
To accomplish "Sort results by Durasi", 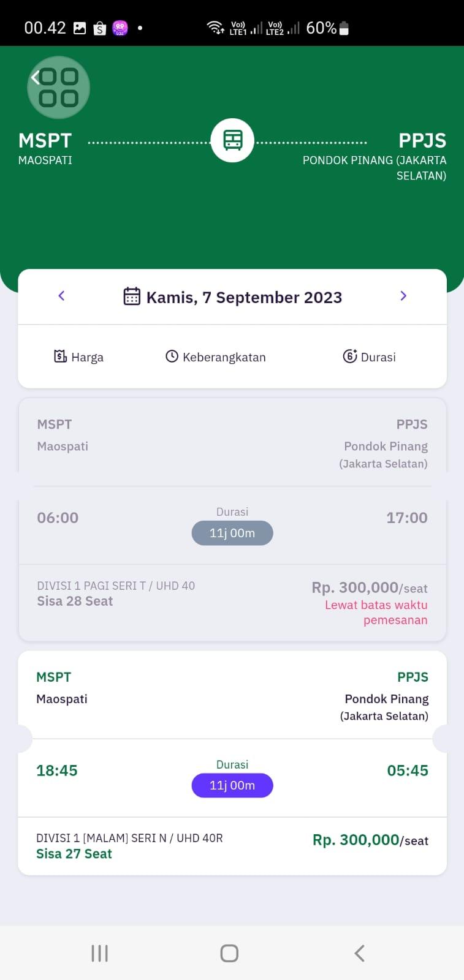I will [x=370, y=356].
